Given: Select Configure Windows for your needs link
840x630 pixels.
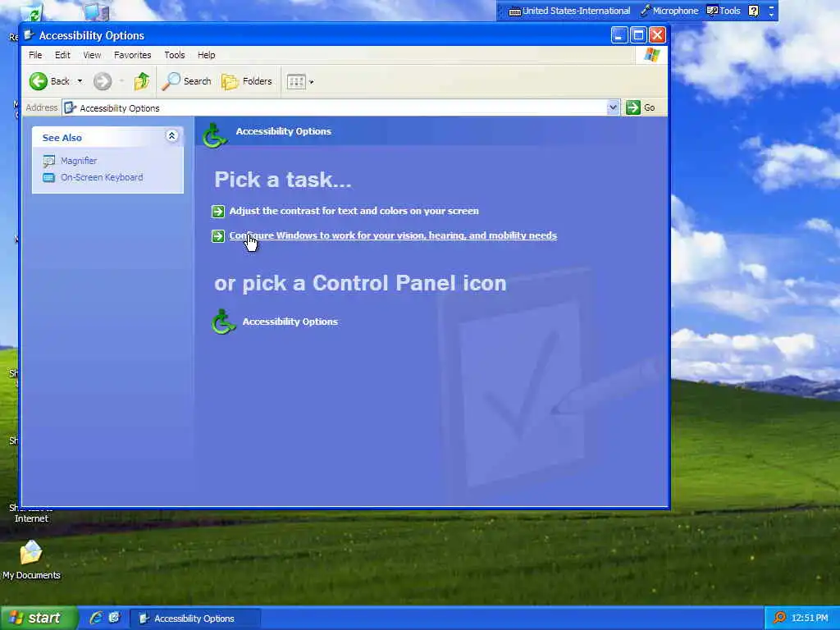Looking at the screenshot, I should 393,235.
